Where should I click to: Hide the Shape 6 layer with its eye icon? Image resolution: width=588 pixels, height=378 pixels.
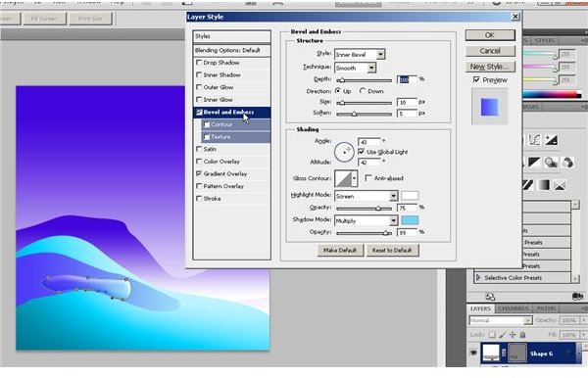tap(473, 353)
